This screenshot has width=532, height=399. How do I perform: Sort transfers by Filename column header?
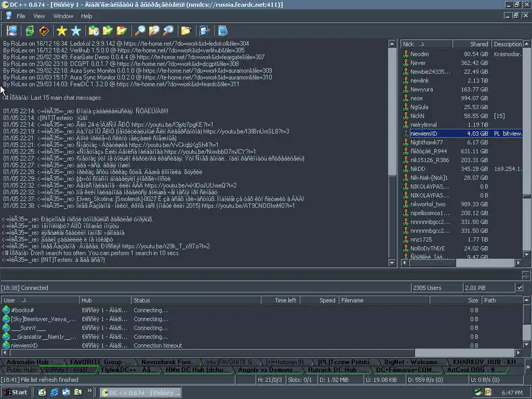tap(384, 300)
